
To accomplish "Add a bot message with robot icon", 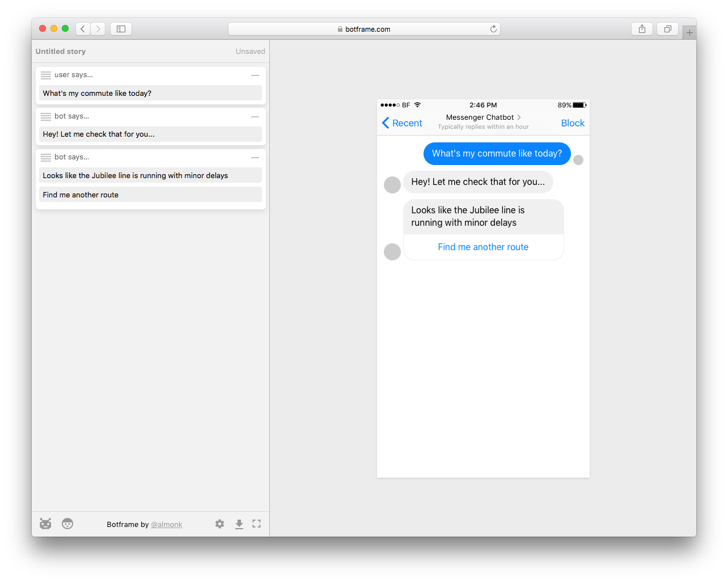I will pos(45,524).
